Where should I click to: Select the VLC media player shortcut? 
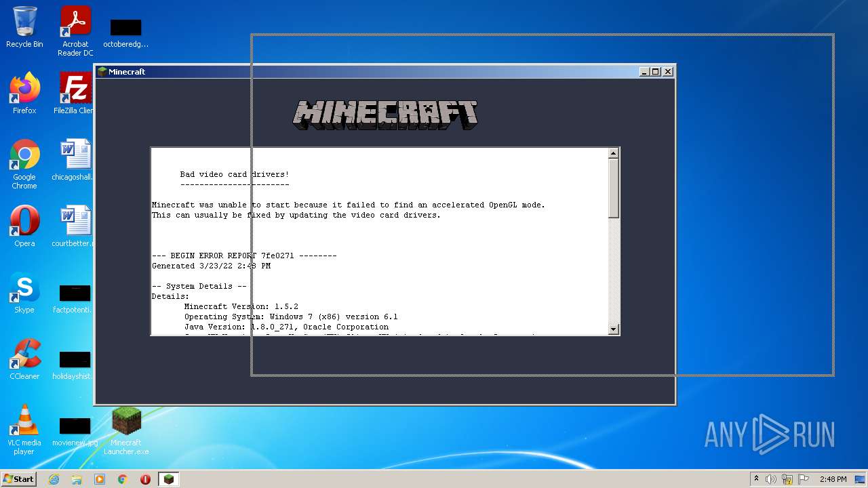point(24,430)
